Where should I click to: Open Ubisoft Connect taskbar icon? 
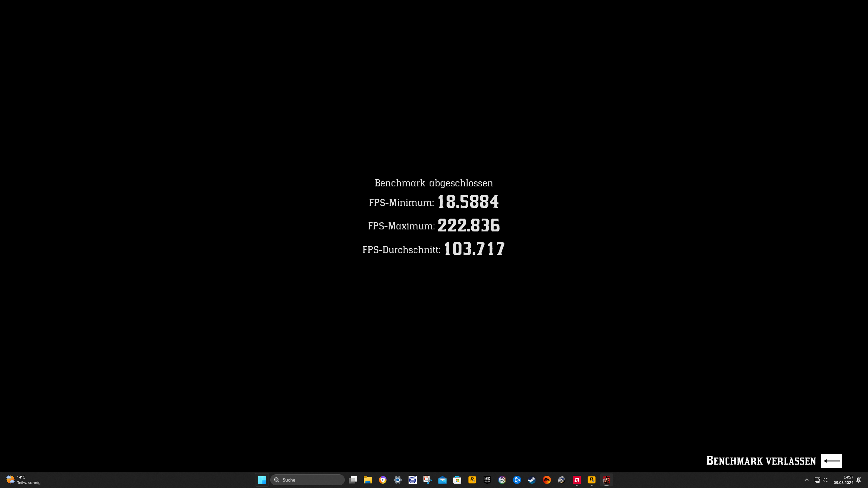[x=502, y=480]
